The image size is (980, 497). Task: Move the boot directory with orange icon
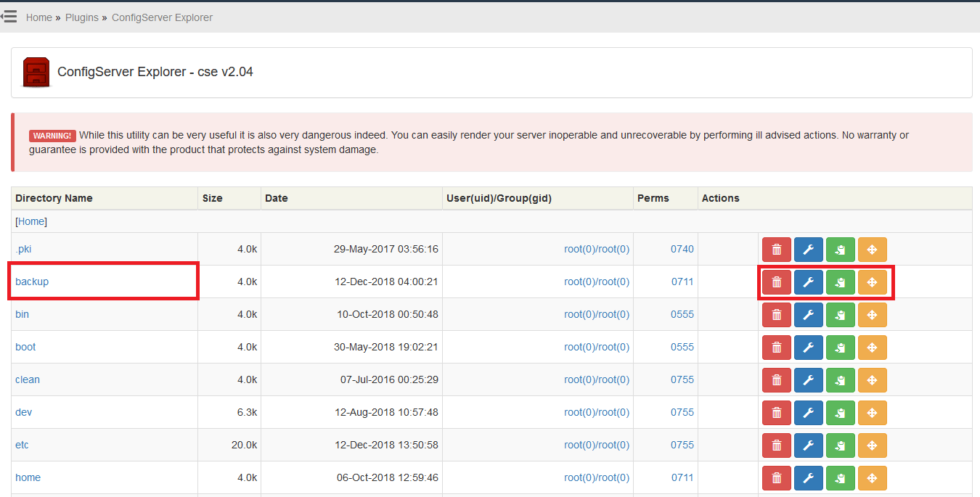(873, 348)
